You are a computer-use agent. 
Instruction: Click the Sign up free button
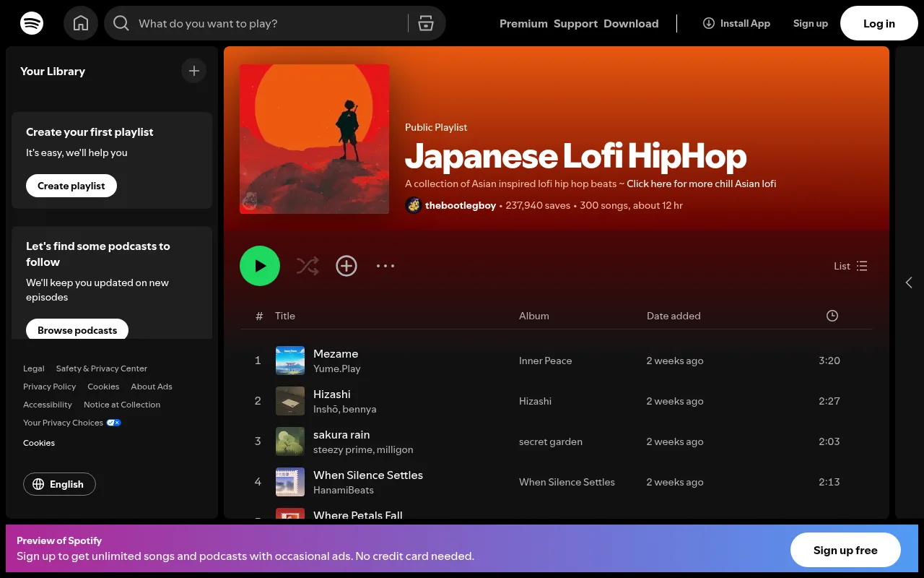click(x=845, y=550)
